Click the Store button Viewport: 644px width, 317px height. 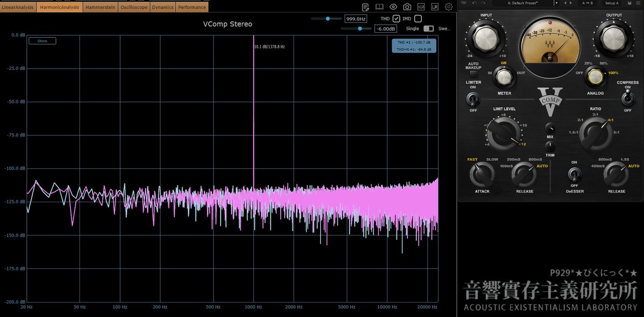click(x=42, y=41)
